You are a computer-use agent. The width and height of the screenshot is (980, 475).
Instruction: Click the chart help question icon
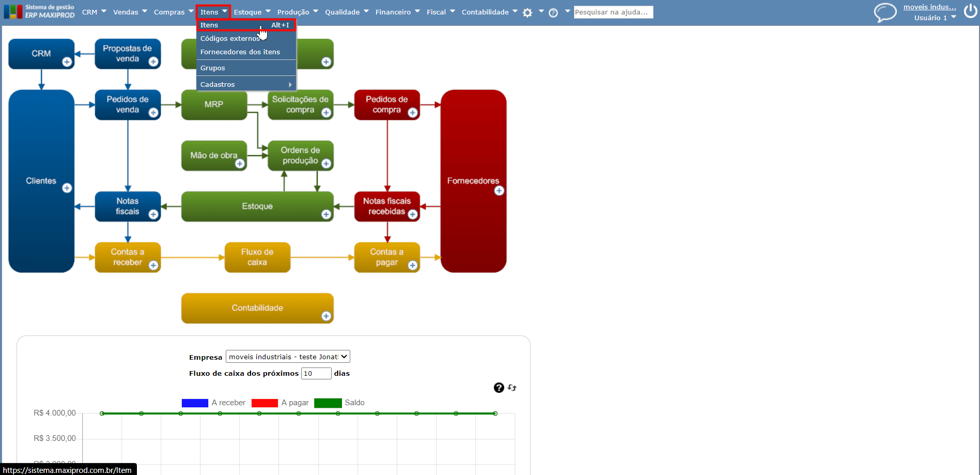(x=499, y=388)
